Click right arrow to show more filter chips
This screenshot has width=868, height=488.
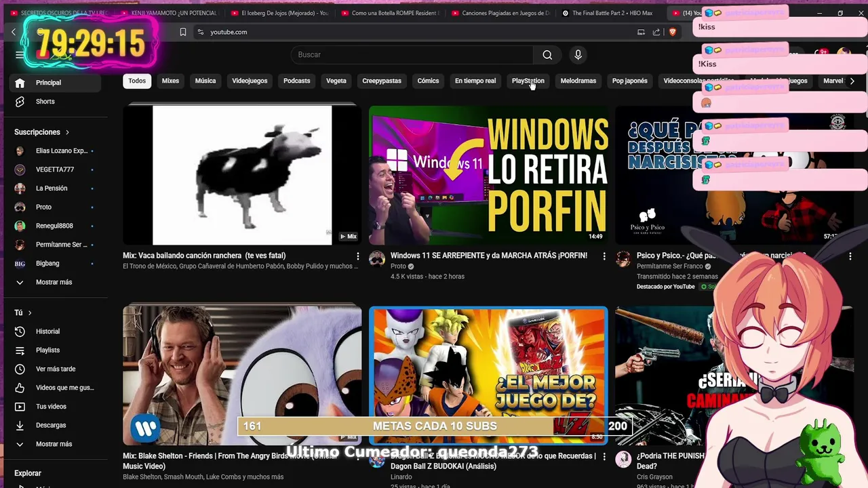point(852,81)
